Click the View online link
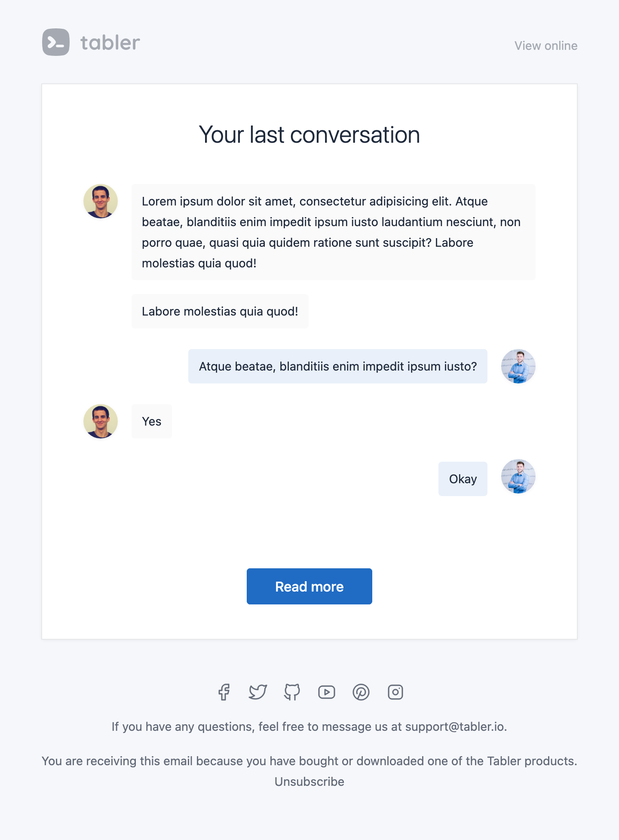The image size is (619, 840). [546, 46]
